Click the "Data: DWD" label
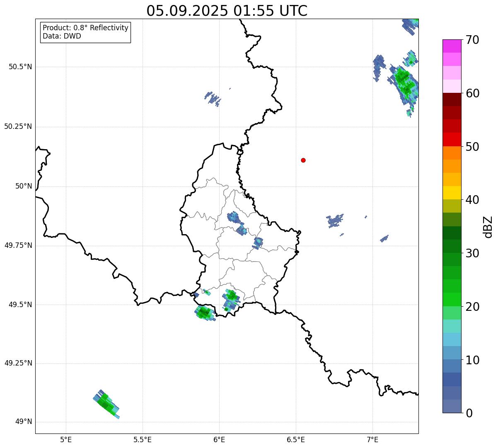Screen dimensions: 498x448 coord(62,36)
